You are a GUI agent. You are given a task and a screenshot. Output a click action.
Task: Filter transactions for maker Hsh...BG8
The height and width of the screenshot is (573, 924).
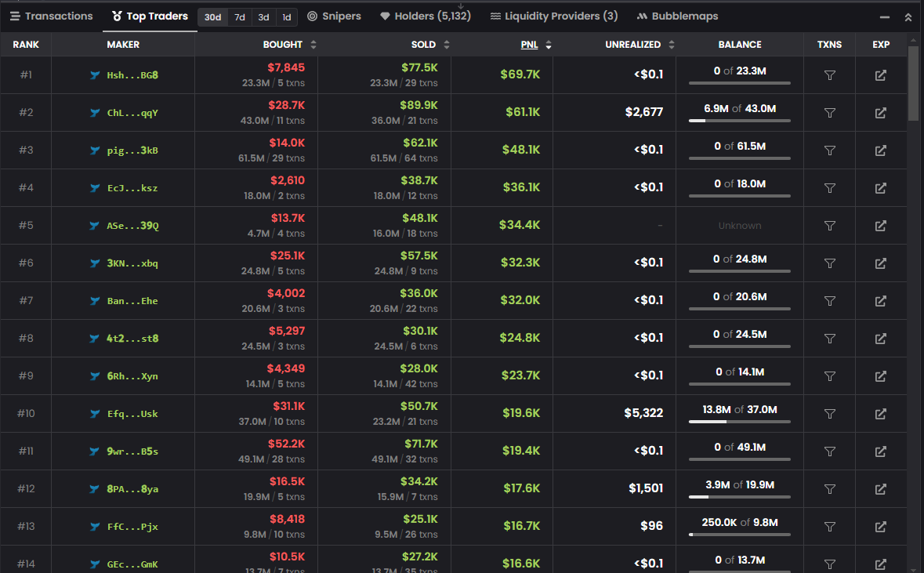pyautogui.click(x=829, y=75)
